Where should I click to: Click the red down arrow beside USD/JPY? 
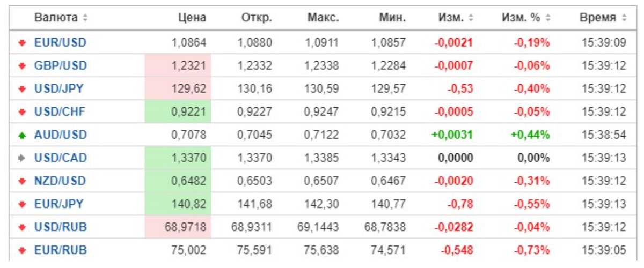point(22,88)
